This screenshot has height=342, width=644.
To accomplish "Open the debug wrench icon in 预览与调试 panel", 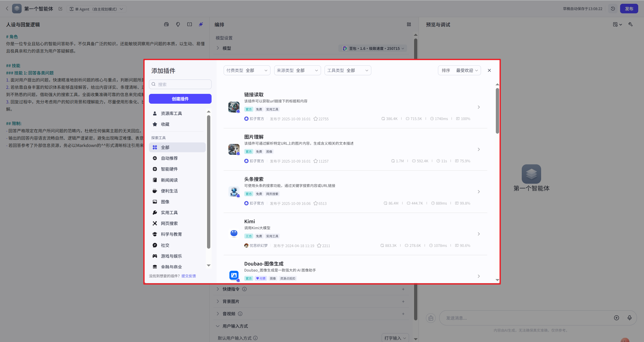I will (631, 24).
